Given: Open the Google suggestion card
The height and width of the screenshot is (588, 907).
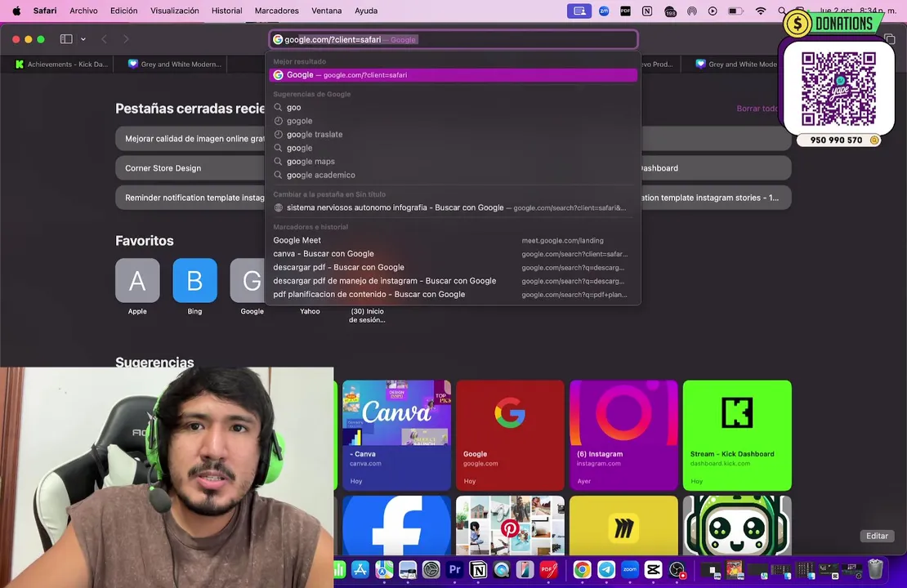Looking at the screenshot, I should click(x=510, y=434).
